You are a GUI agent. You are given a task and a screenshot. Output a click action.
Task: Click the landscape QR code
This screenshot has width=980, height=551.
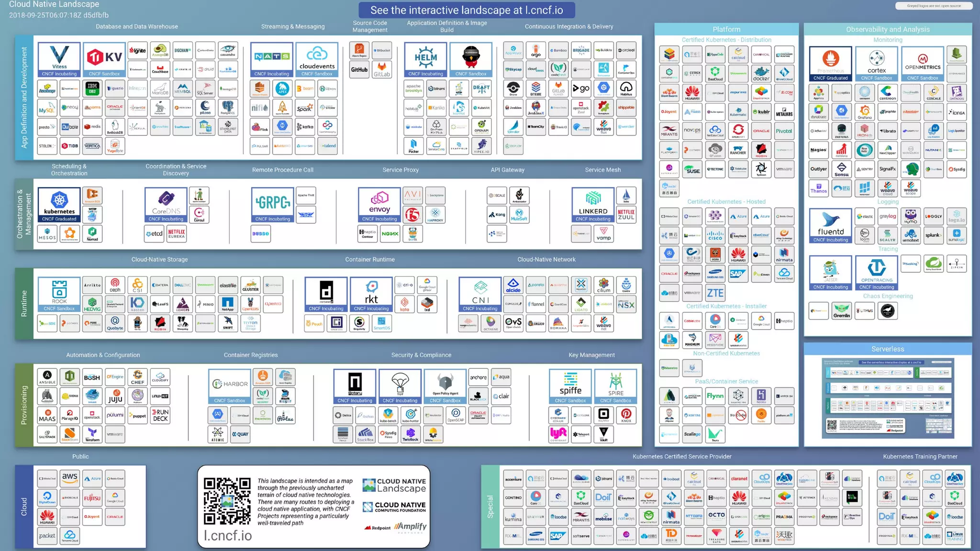[227, 501]
